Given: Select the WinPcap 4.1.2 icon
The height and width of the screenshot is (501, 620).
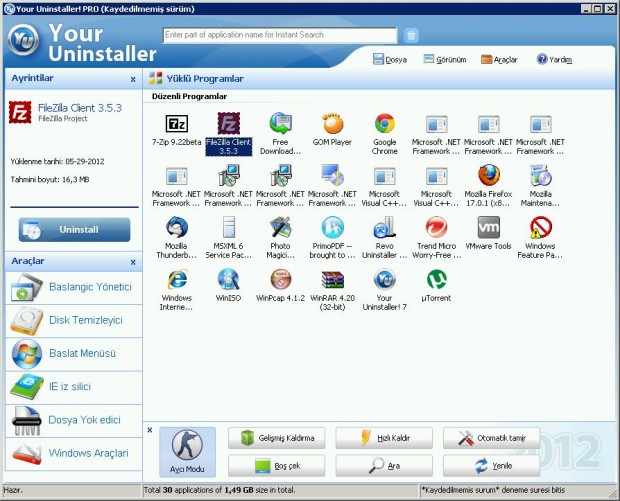Looking at the screenshot, I should pyautogui.click(x=280, y=280).
